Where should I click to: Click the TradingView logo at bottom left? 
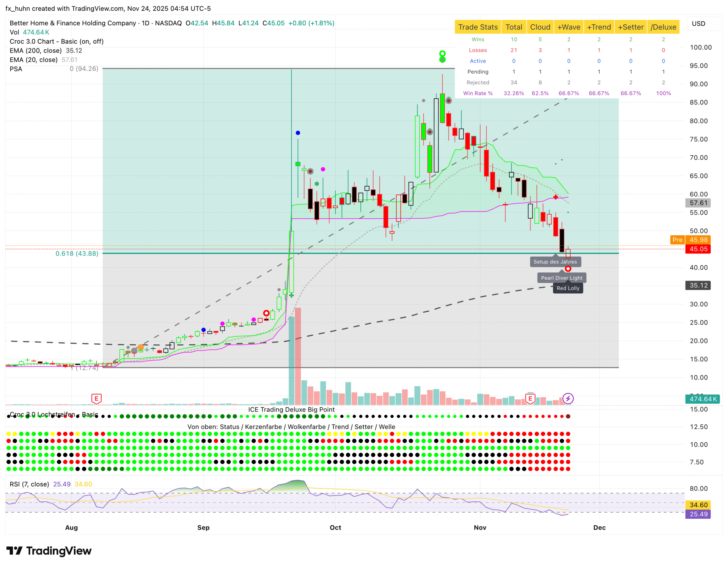coord(49,551)
